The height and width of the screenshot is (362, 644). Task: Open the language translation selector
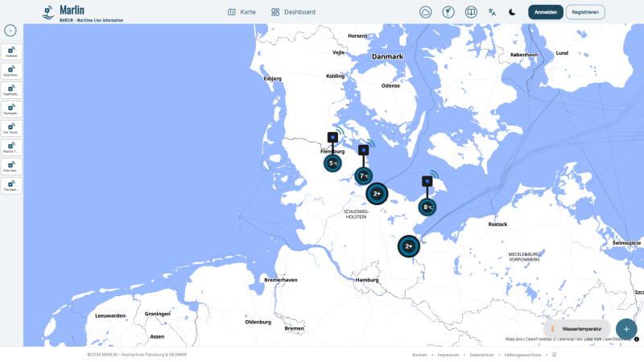[492, 12]
